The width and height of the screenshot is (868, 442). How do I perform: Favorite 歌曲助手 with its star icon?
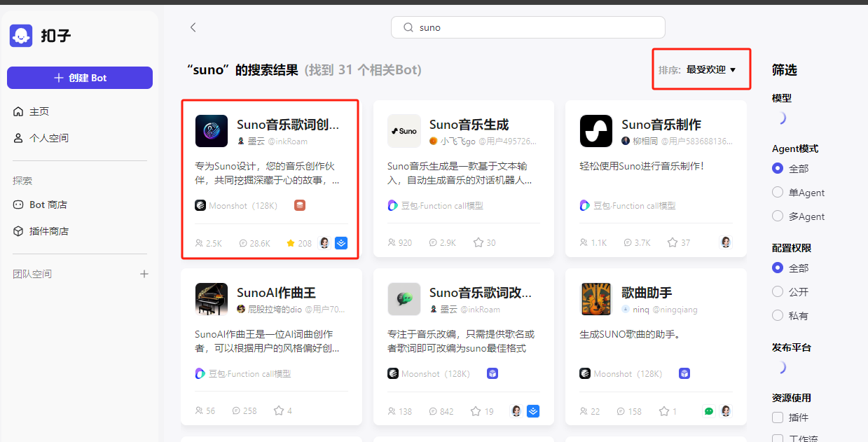point(664,410)
